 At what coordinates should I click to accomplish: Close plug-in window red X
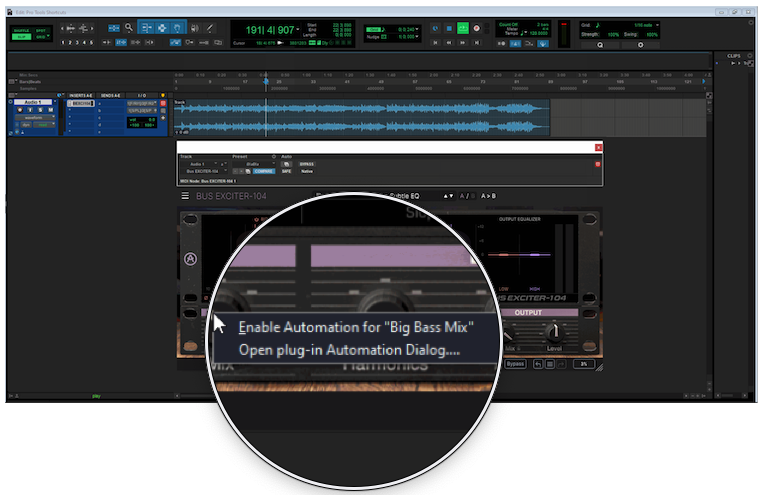click(x=599, y=147)
